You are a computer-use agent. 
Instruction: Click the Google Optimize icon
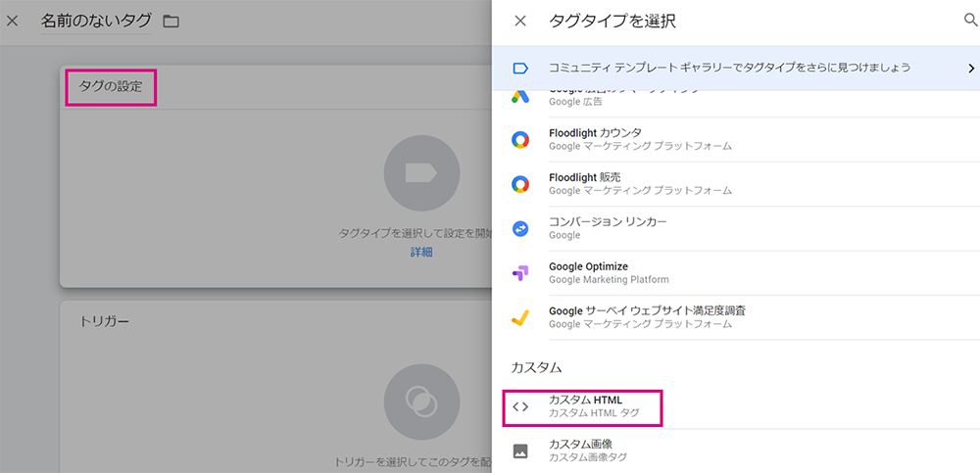coord(520,273)
